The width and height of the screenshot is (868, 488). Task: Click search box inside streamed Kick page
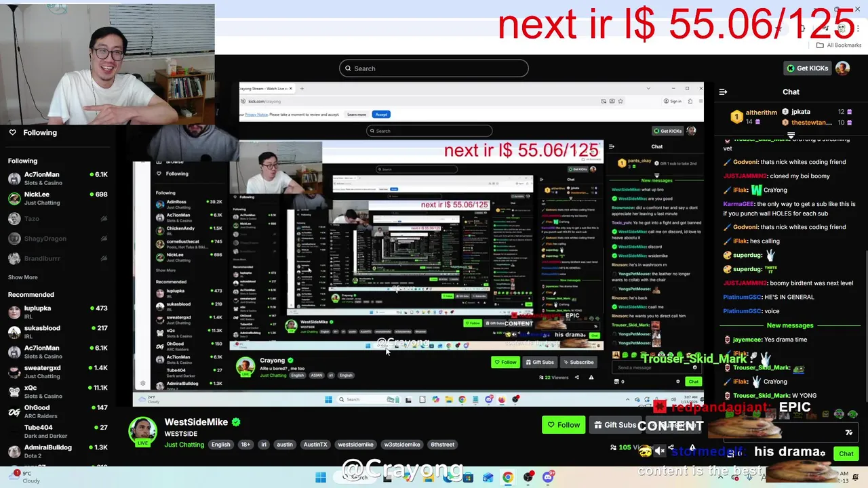coord(429,131)
